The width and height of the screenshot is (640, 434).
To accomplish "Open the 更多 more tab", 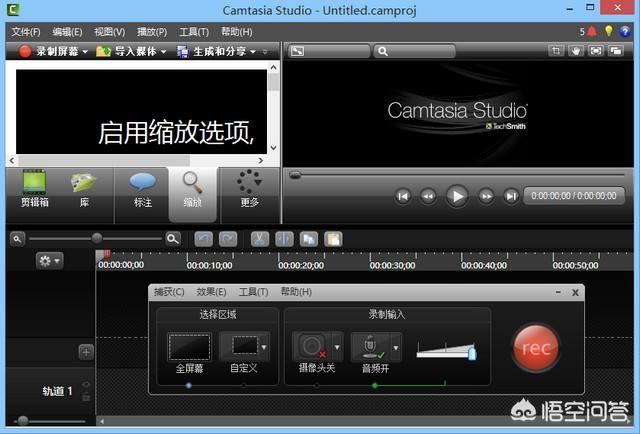I will [x=249, y=189].
